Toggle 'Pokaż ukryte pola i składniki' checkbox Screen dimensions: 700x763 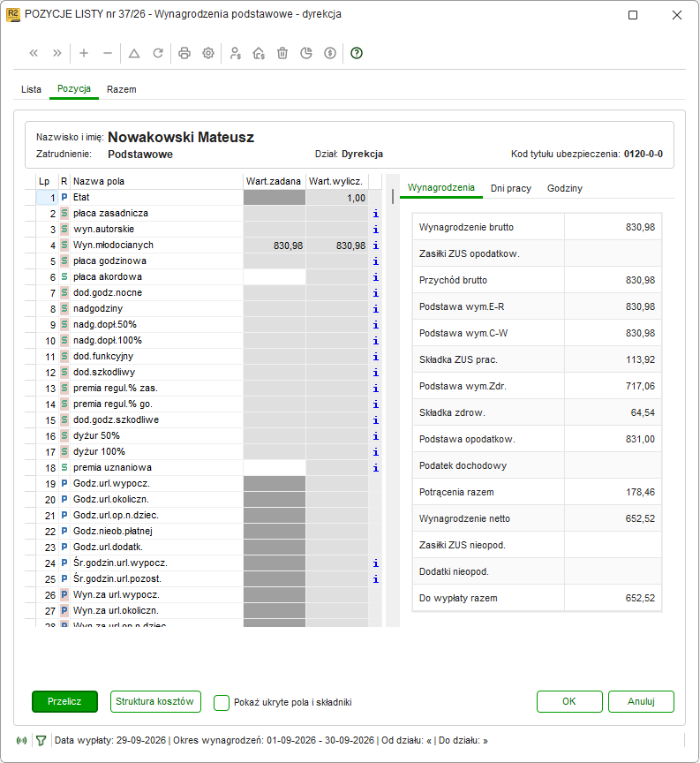(222, 702)
